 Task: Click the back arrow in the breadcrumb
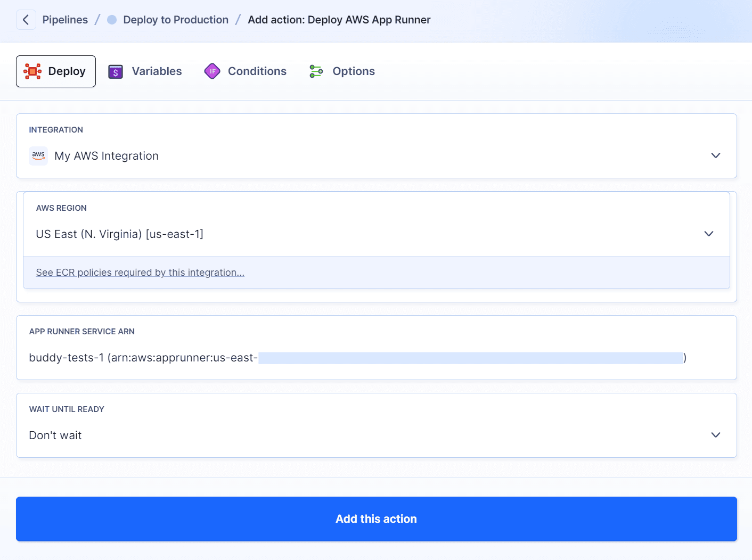[26, 19]
